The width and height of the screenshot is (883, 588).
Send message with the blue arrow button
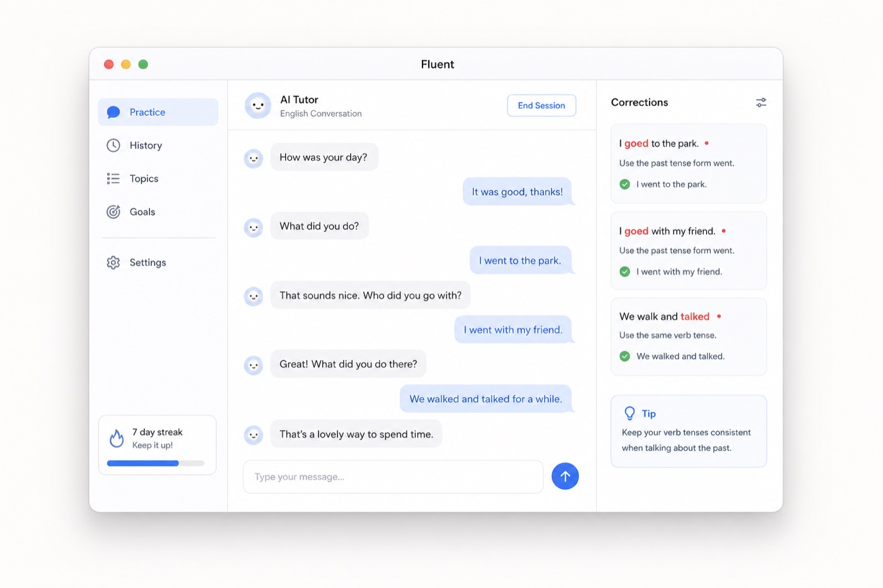pyautogui.click(x=565, y=476)
